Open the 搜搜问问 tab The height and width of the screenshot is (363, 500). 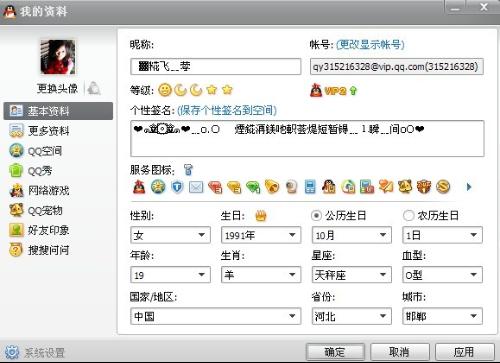coord(58,250)
